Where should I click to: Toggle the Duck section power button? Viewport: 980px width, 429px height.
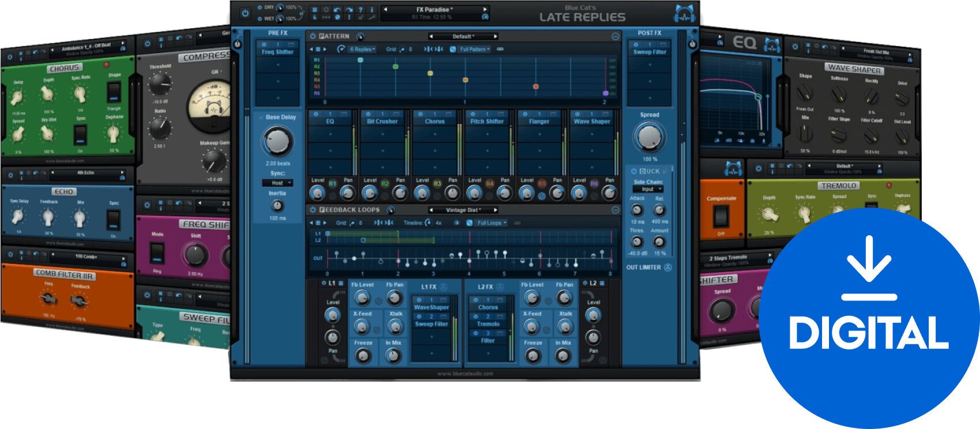click(634, 171)
